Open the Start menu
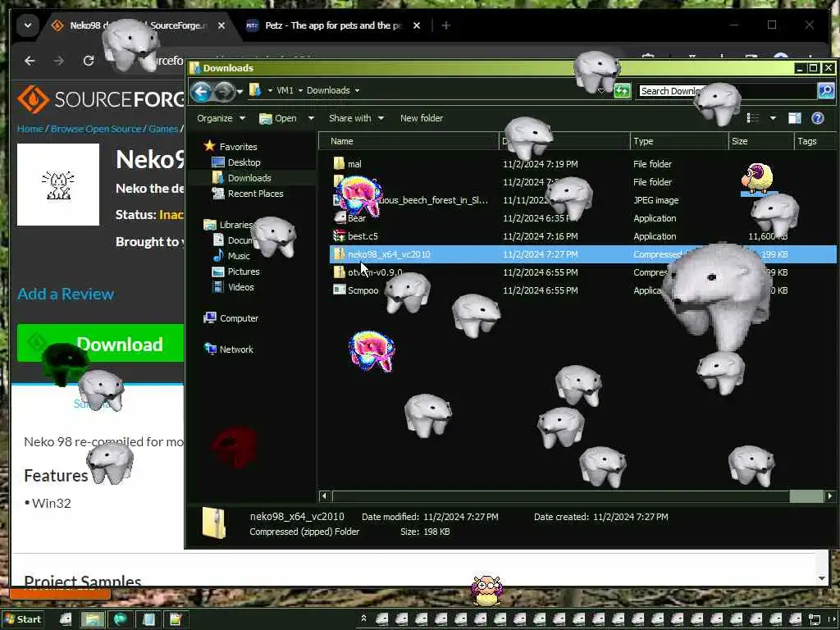Image resolution: width=840 pixels, height=630 pixels. pos(23,619)
